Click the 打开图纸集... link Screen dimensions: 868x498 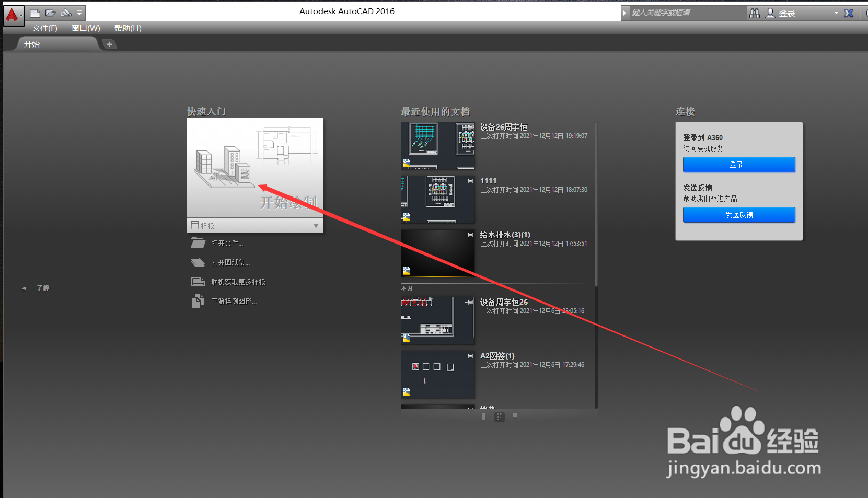230,263
